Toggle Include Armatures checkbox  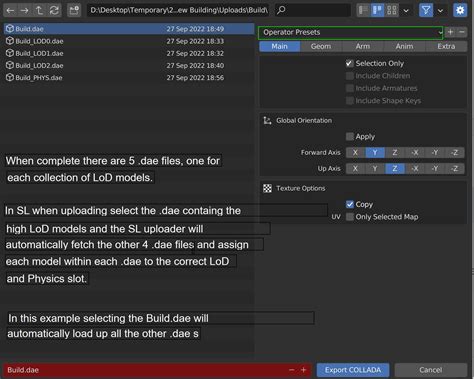tap(349, 88)
